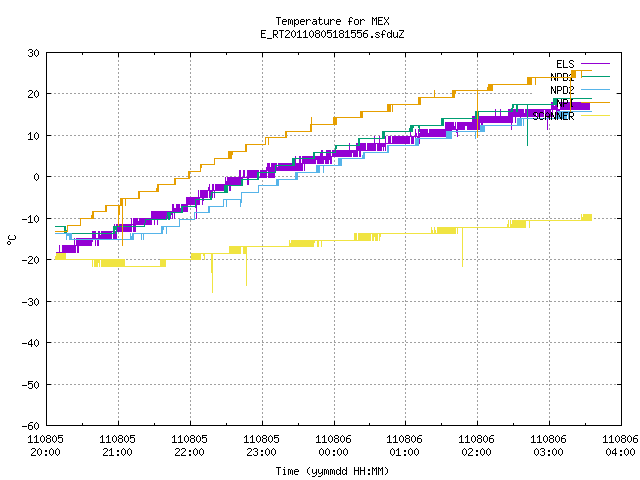Select the filename E_RT20110805181556.sfduZ subtitle
This screenshot has width=640, height=480.
pyautogui.click(x=332, y=34)
